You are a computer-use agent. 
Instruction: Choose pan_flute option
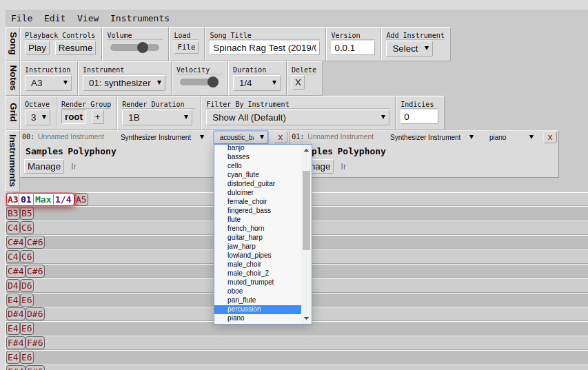258,300
